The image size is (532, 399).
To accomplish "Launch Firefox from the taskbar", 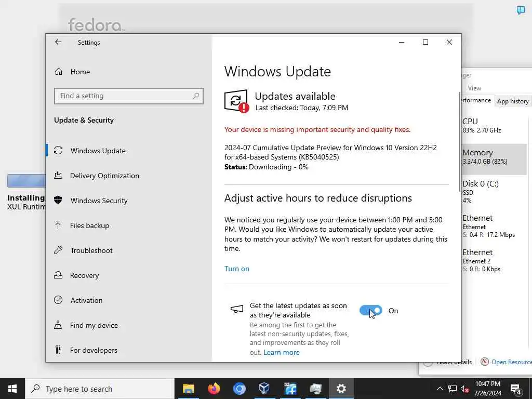I will coord(214,389).
